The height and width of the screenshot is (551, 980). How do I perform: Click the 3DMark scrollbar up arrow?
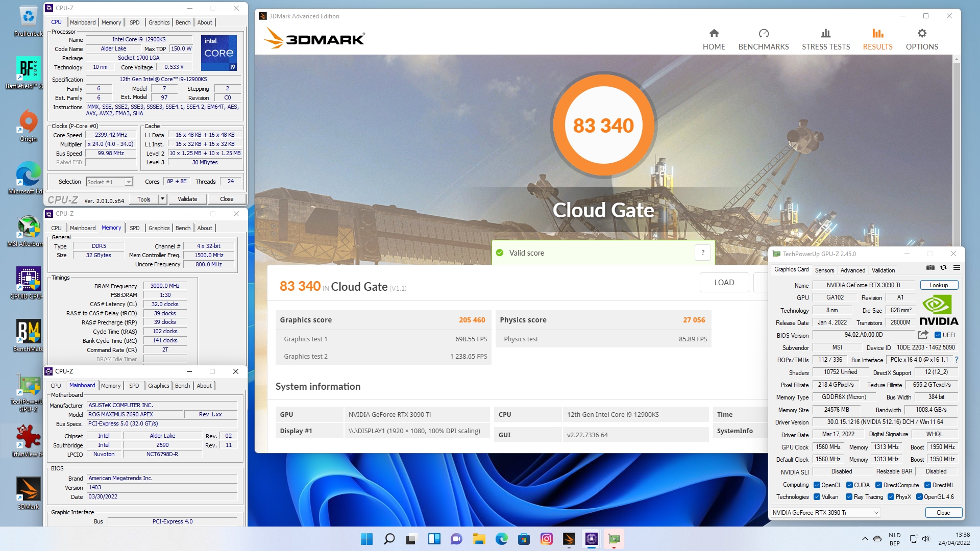click(957, 59)
